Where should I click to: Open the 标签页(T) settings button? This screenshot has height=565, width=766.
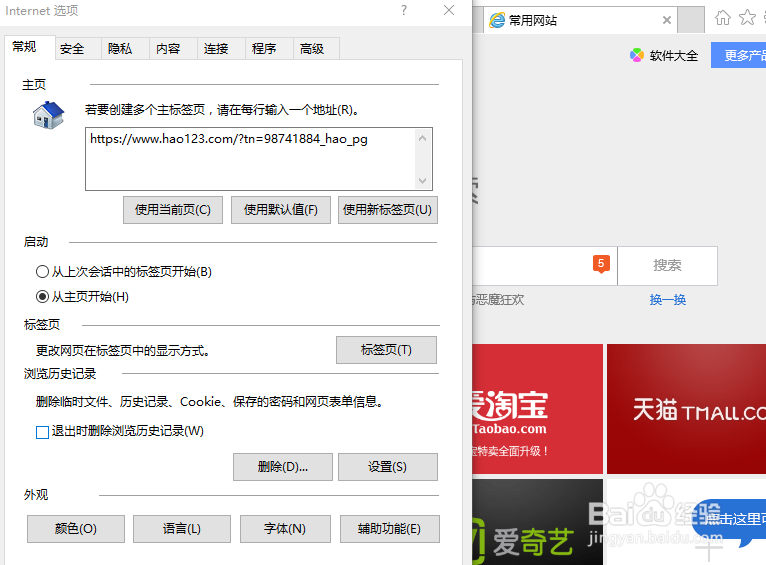click(x=386, y=350)
